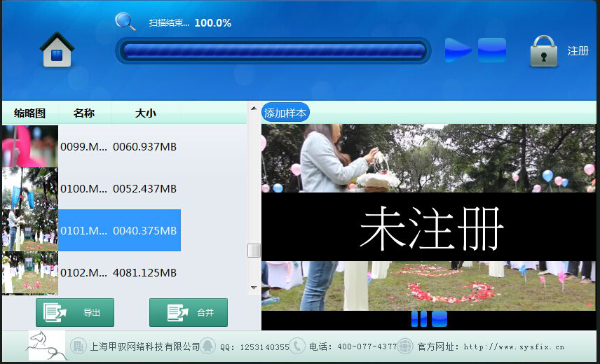The height and width of the screenshot is (364, 600).
Task: Sort by the 名称 column header
Action: [84, 113]
